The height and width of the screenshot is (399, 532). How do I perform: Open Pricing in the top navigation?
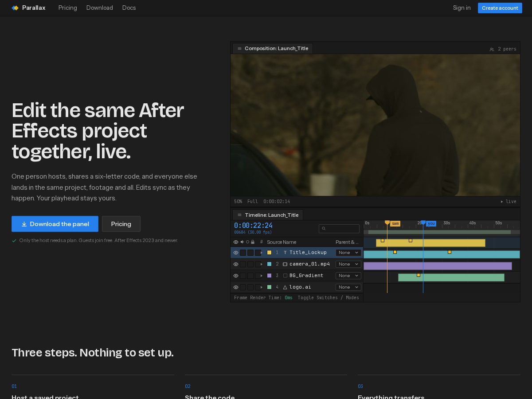(x=68, y=8)
